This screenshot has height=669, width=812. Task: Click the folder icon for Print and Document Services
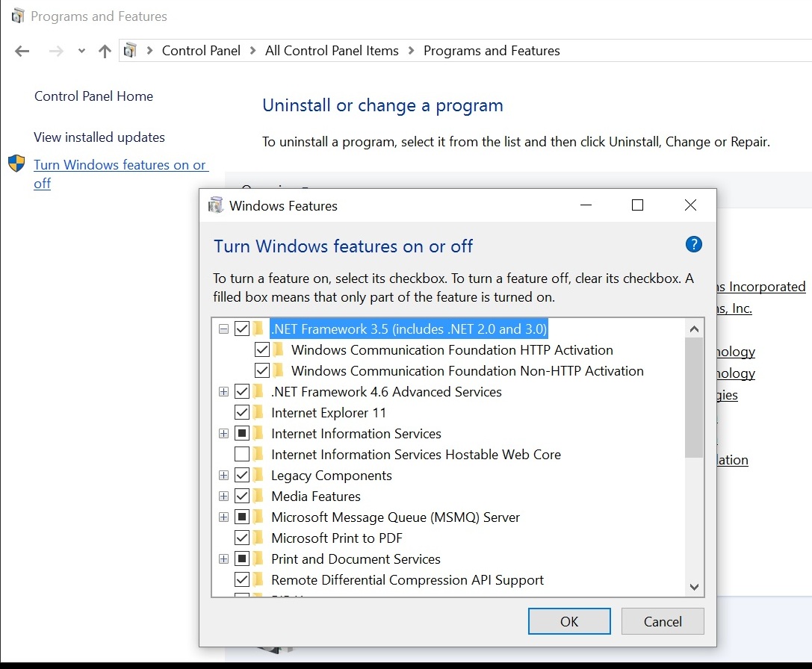coord(259,558)
